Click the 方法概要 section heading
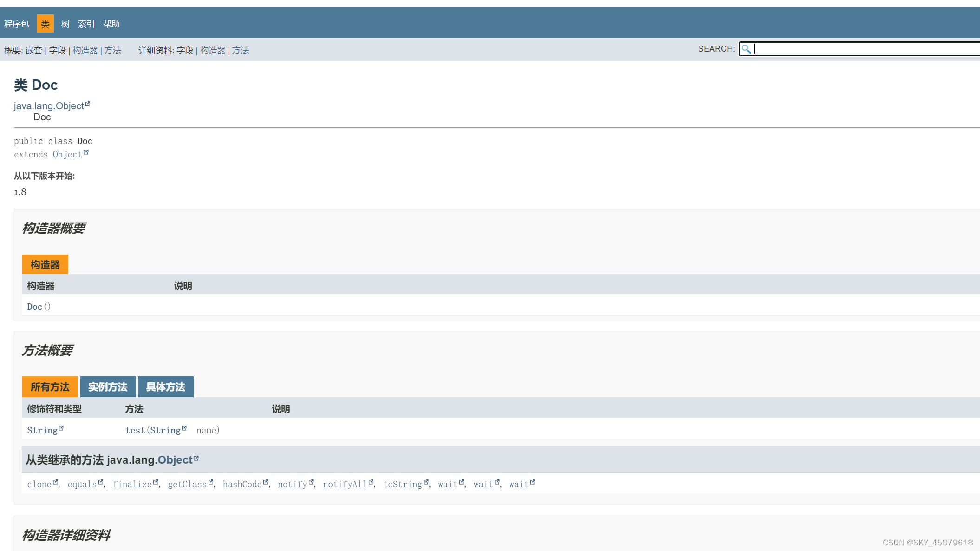This screenshot has height=551, width=980. pos(47,350)
